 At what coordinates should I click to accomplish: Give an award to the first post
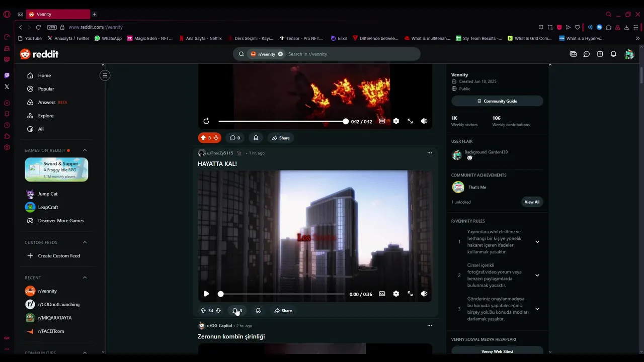(256, 138)
